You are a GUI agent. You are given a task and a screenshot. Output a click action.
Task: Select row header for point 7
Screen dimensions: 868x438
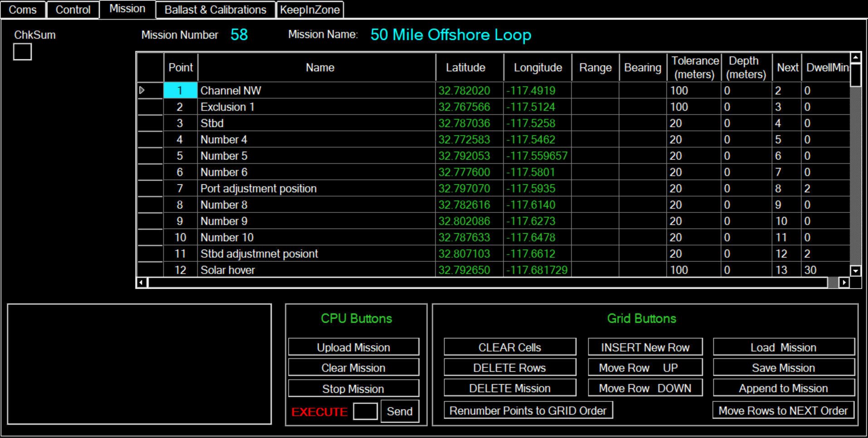150,188
